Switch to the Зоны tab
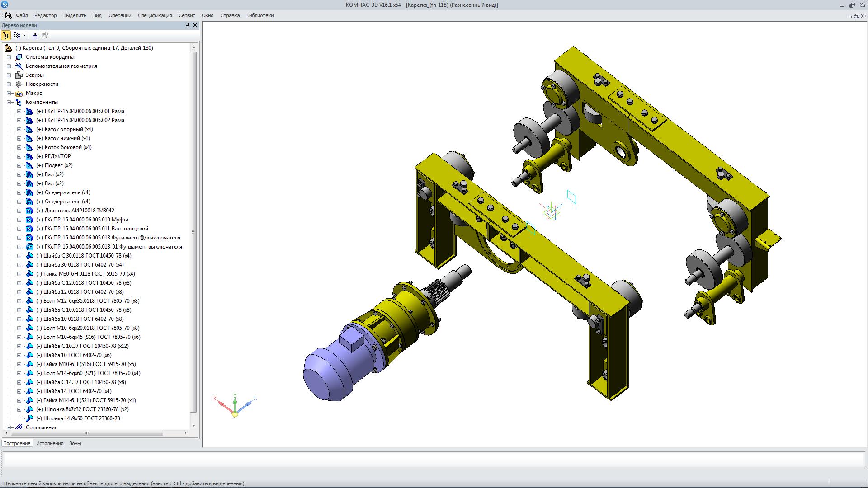Screen dimensions: 868x488 (x=75, y=443)
